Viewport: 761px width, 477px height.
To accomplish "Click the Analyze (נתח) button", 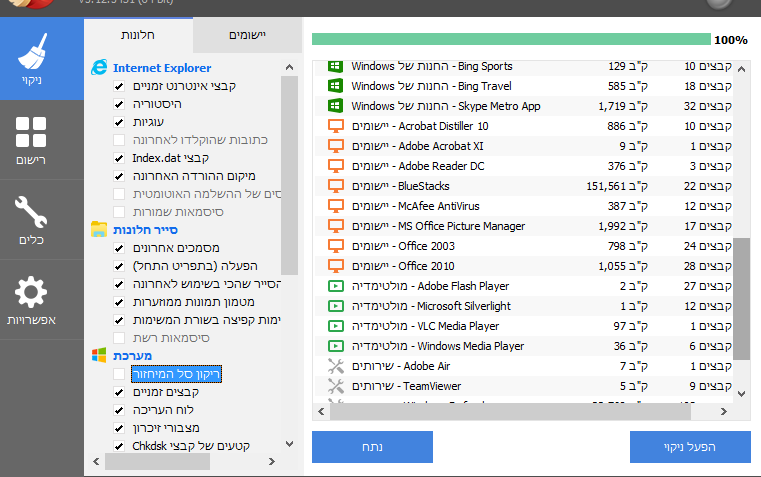I will [x=372, y=447].
